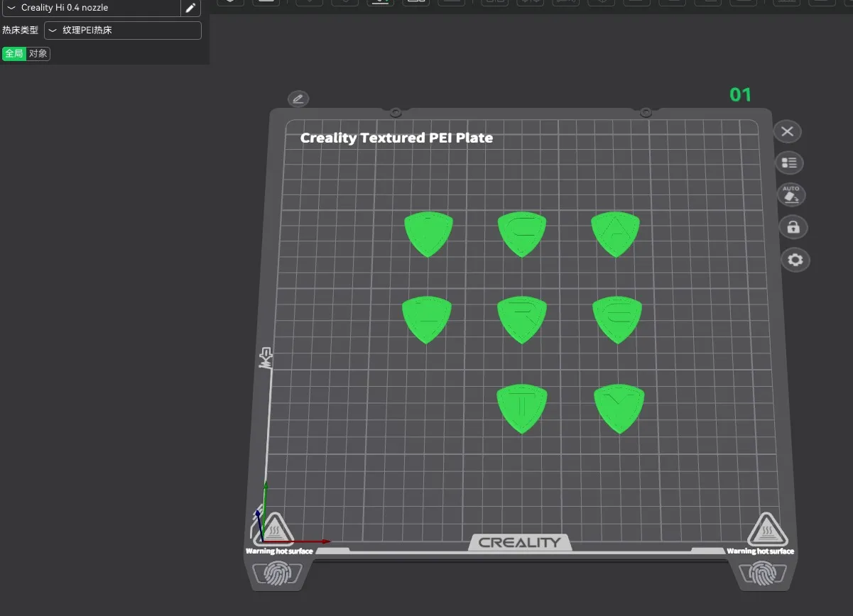Select the green pick with letter R
The image size is (853, 616).
coord(522,320)
